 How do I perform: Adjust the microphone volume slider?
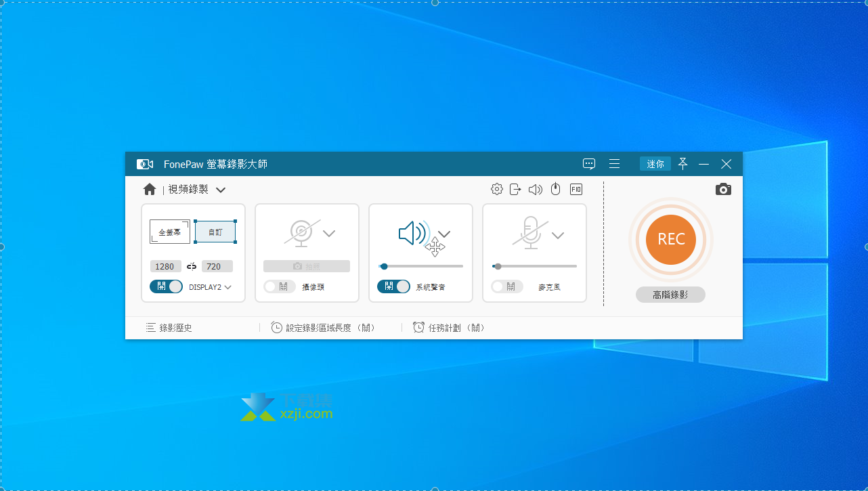535,266
